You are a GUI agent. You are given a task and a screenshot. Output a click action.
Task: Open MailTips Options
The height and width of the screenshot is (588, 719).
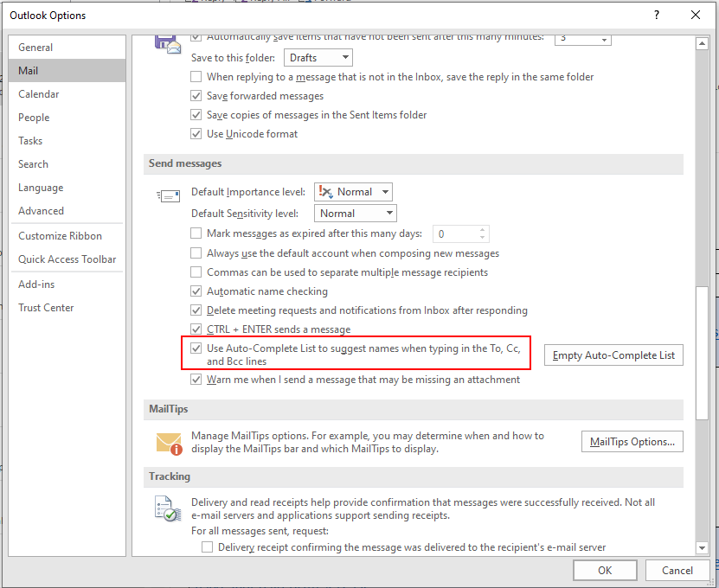[x=632, y=442]
